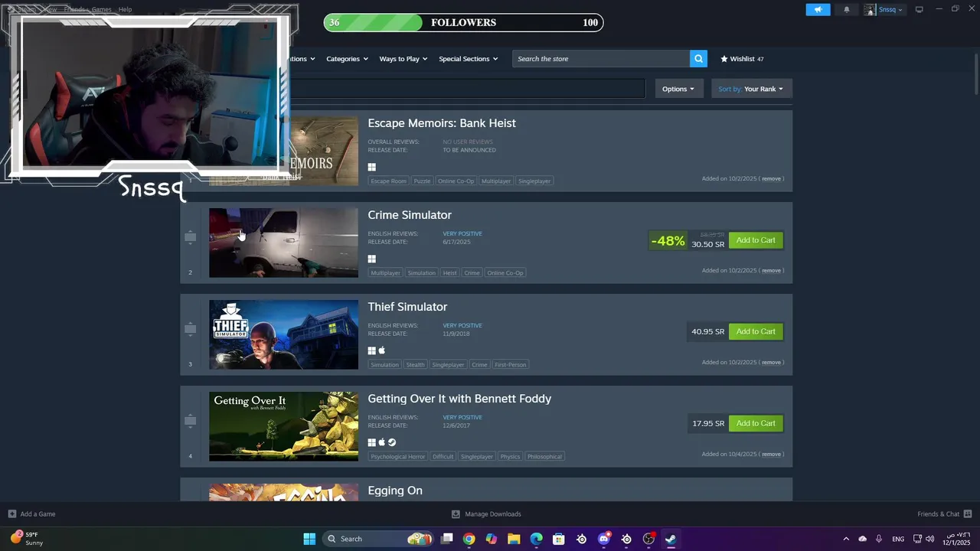
Task: Open Google Chrome from the taskbar
Action: 469,539
